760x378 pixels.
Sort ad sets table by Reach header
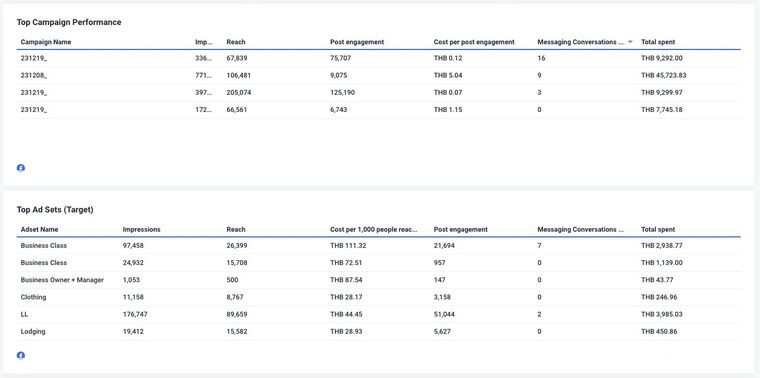click(236, 230)
